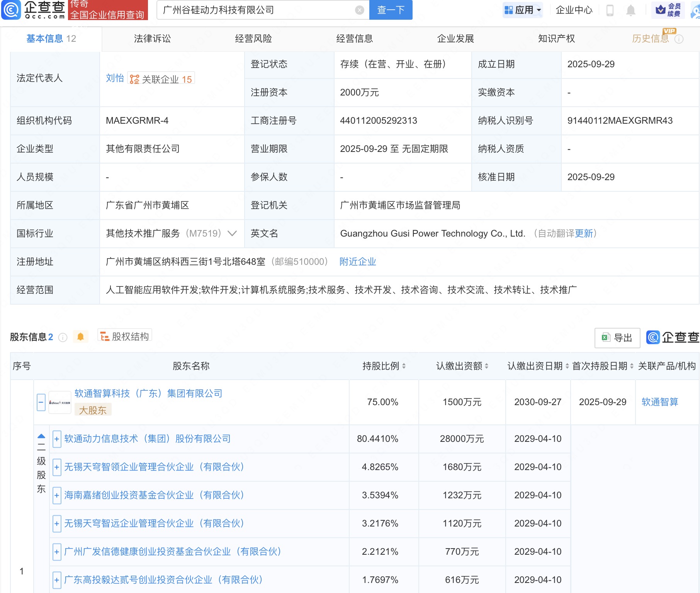Open the 应用 dropdown menu
This screenshot has height=593, width=700.
coord(523,10)
